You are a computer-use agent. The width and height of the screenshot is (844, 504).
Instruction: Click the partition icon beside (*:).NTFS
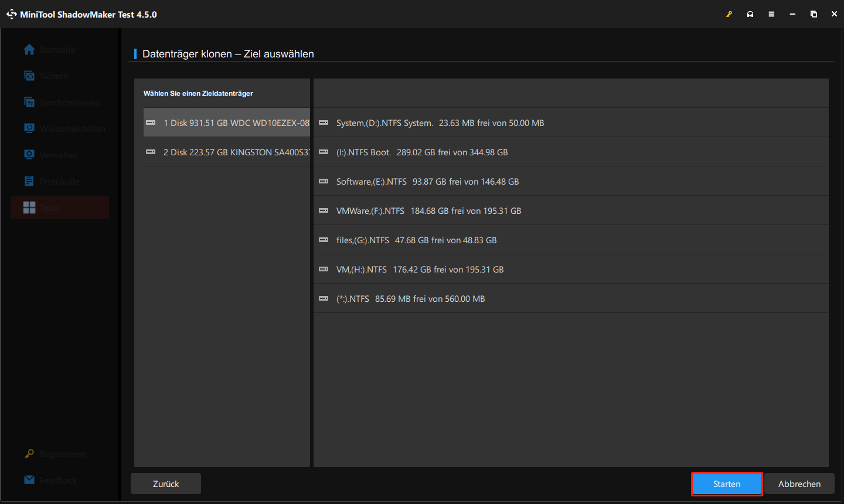(x=324, y=298)
